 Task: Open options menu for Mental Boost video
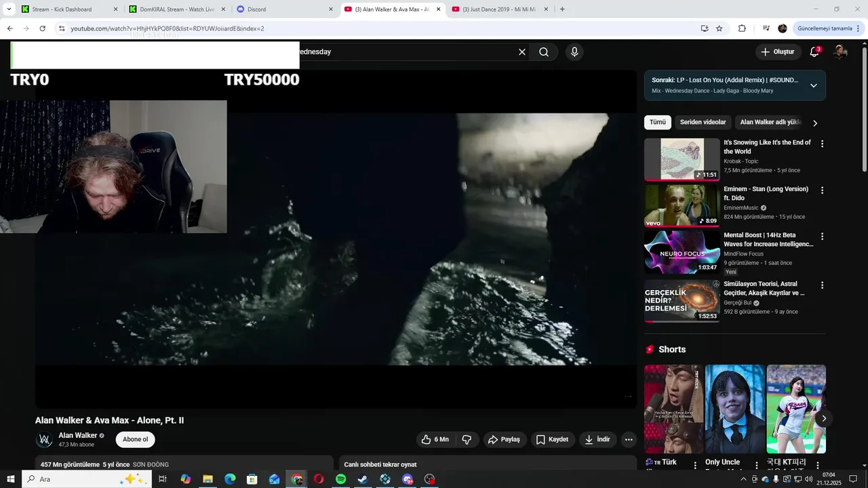(x=822, y=237)
